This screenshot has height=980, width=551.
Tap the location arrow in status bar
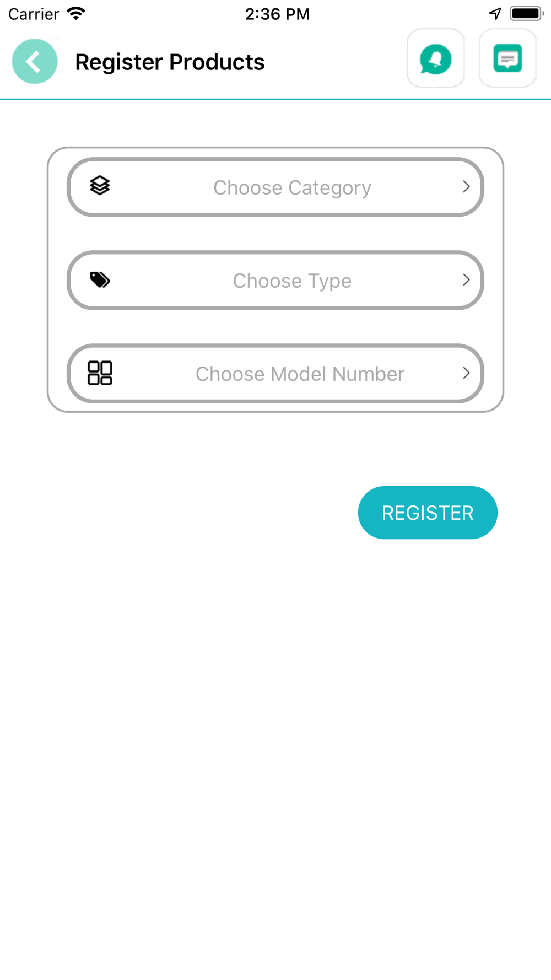[x=495, y=13]
